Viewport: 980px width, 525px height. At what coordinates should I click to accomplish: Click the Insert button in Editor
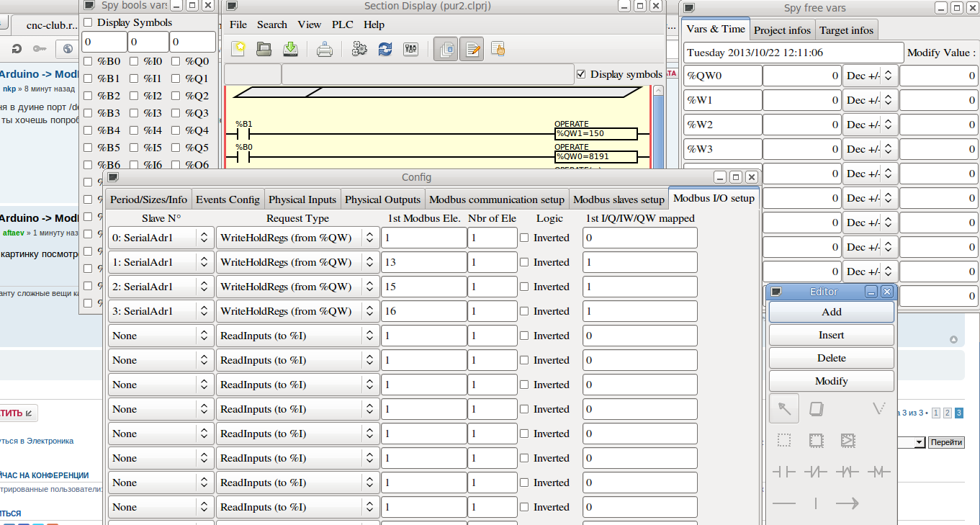click(832, 335)
